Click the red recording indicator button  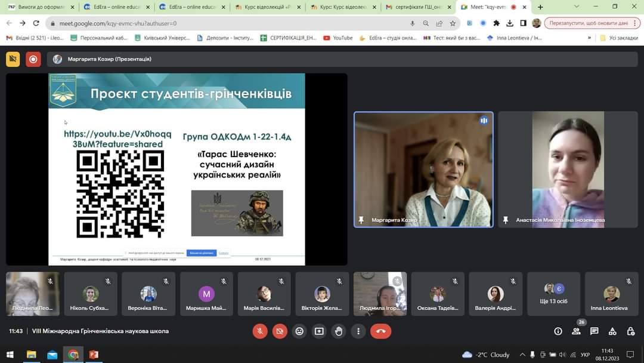33,59
